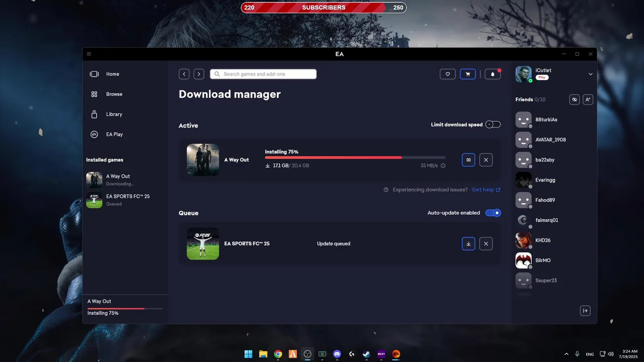
Task: Click the Play badge under iCutlet
Action: [542, 77]
